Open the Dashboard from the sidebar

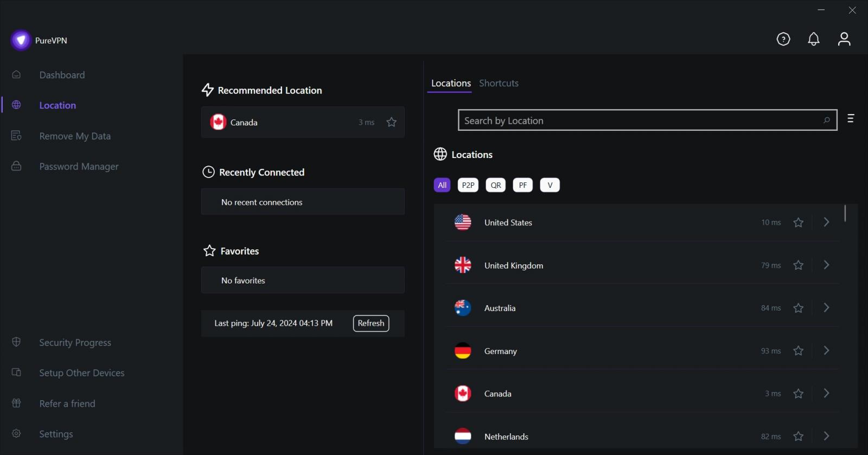coord(61,74)
